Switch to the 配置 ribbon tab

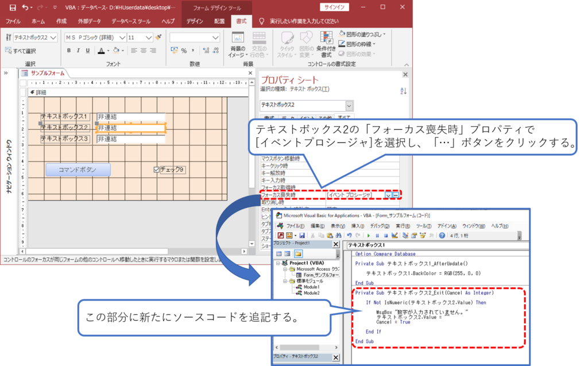219,21
